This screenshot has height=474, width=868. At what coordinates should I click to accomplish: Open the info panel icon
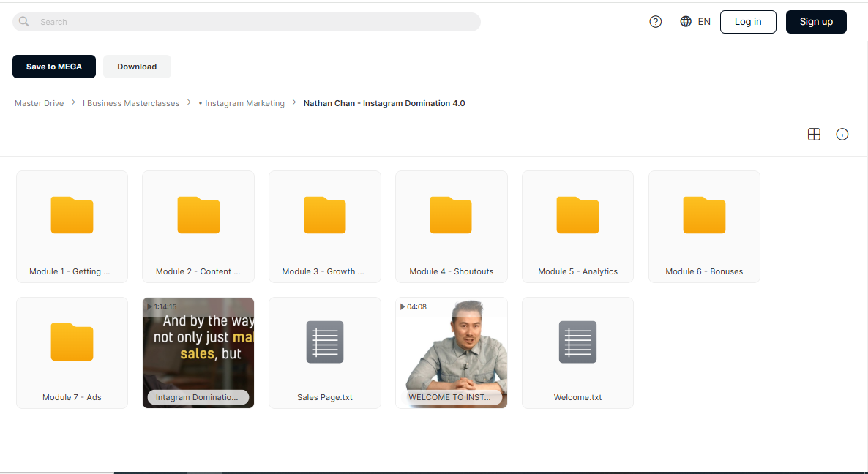coord(842,134)
